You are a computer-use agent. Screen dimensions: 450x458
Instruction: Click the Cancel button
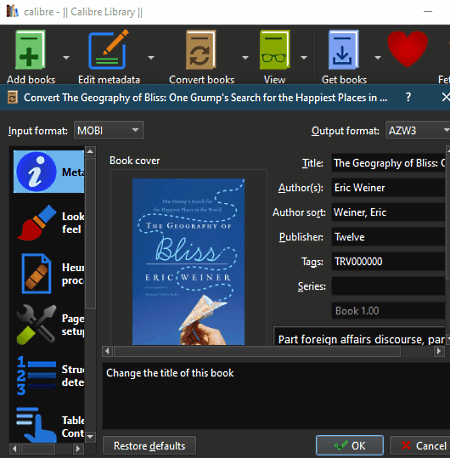coord(421,445)
